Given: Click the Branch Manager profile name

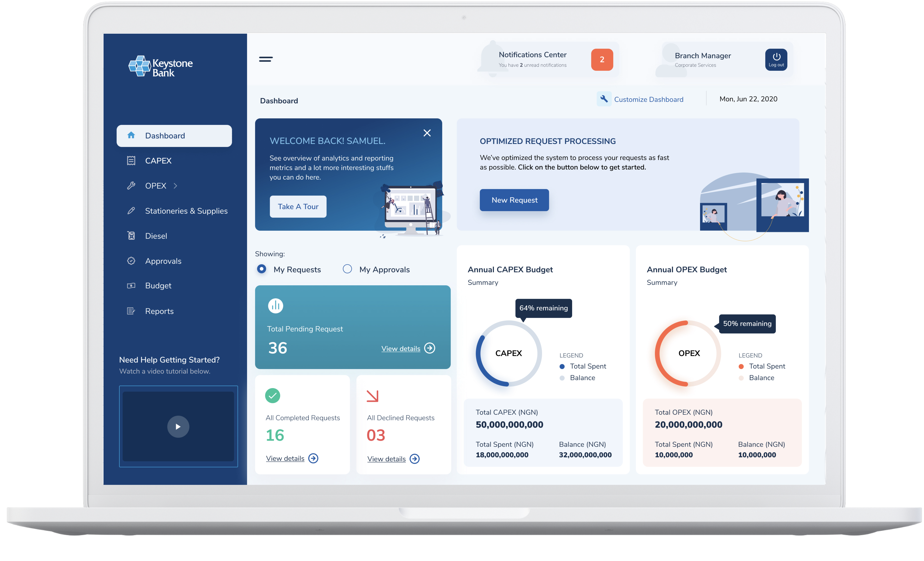Looking at the screenshot, I should (703, 55).
